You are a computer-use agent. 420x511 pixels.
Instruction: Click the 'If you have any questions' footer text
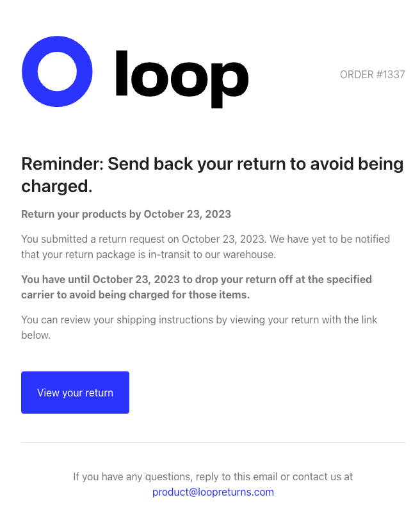pyautogui.click(x=213, y=477)
